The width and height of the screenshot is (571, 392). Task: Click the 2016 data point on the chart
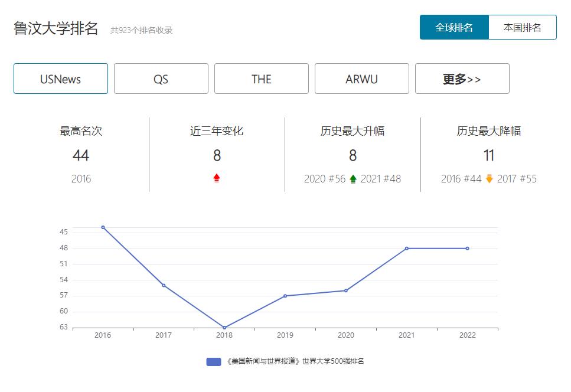coord(104,226)
